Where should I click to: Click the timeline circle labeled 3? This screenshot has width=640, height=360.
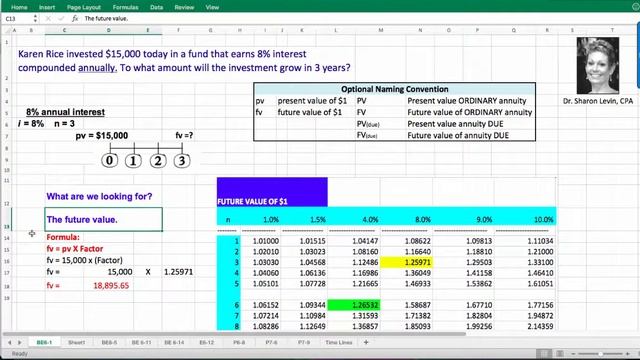coord(182,160)
